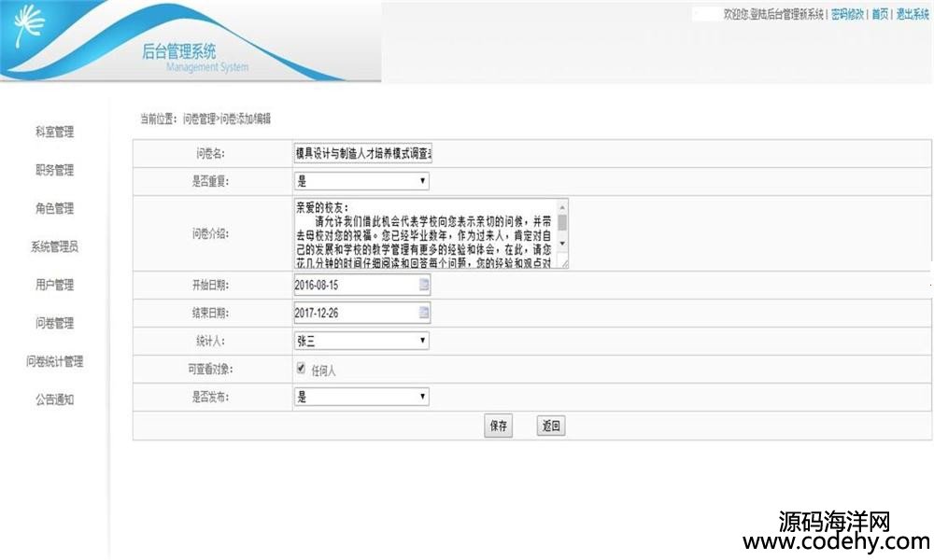Open 科室管理 in the sidebar
934x560 pixels.
click(x=54, y=132)
